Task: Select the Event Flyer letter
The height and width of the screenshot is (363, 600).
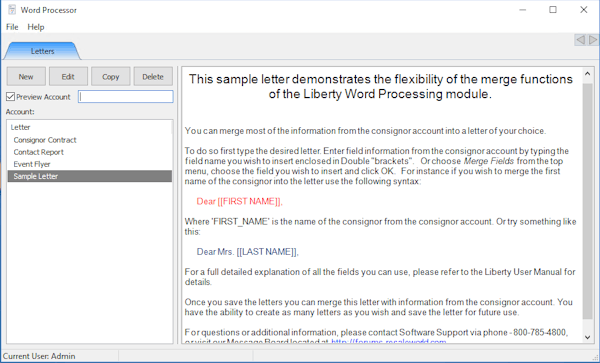Action: pyautogui.click(x=32, y=164)
